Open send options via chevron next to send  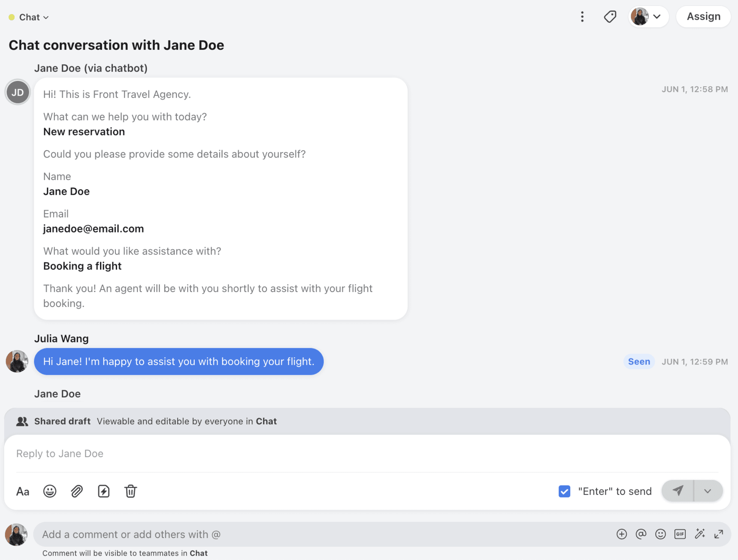(x=707, y=491)
